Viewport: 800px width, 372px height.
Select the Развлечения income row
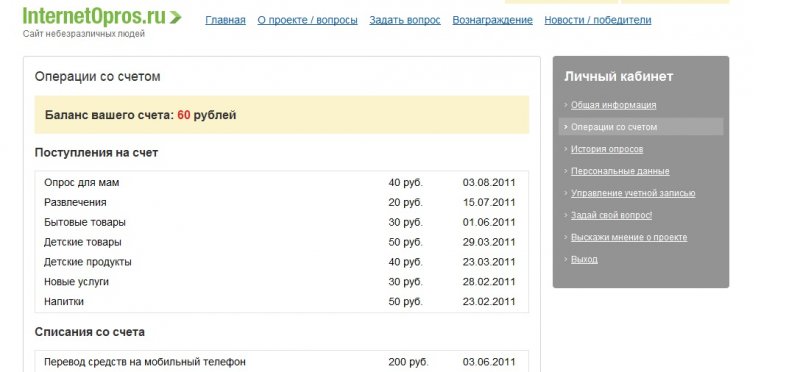coord(281,202)
